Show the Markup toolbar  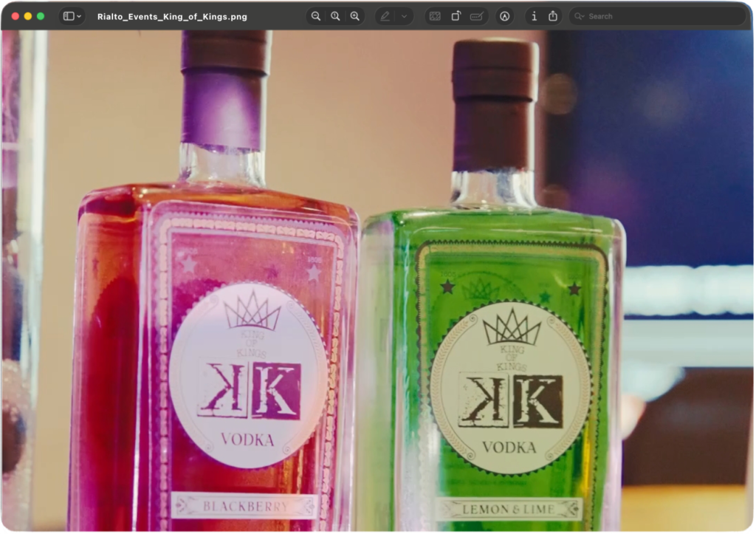pyautogui.click(x=504, y=16)
